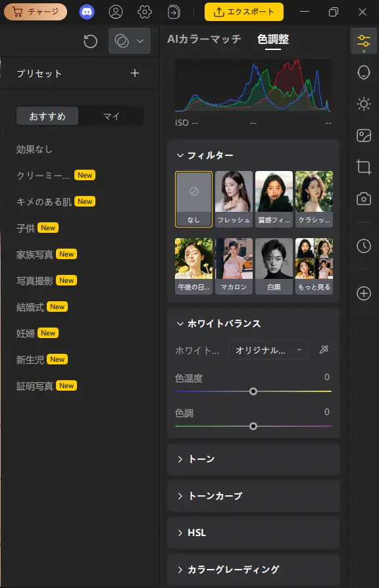Open dropdown arrow beside compare icon

[x=140, y=41]
